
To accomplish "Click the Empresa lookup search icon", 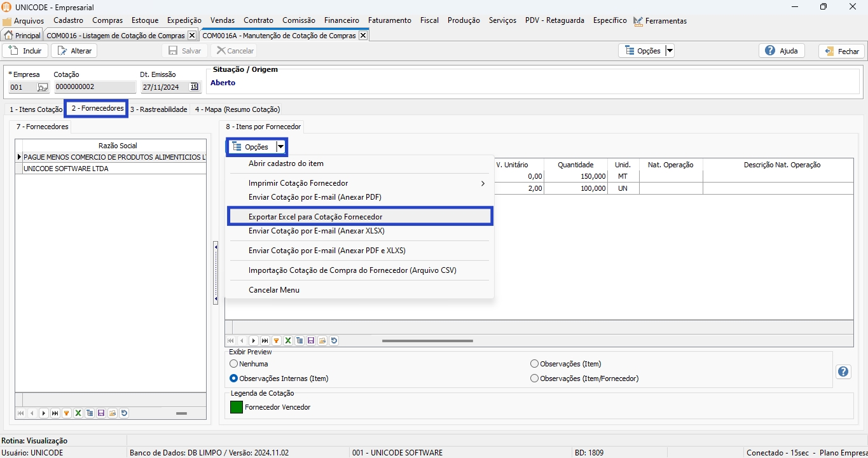I will (43, 87).
